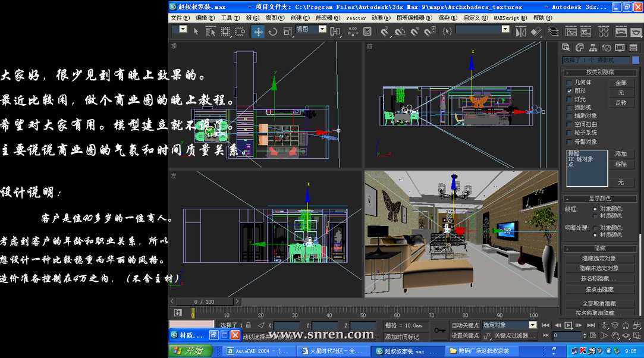The width and height of the screenshot is (644, 358).
Task: Check the 几何体 category checkbox
Action: click(569, 83)
